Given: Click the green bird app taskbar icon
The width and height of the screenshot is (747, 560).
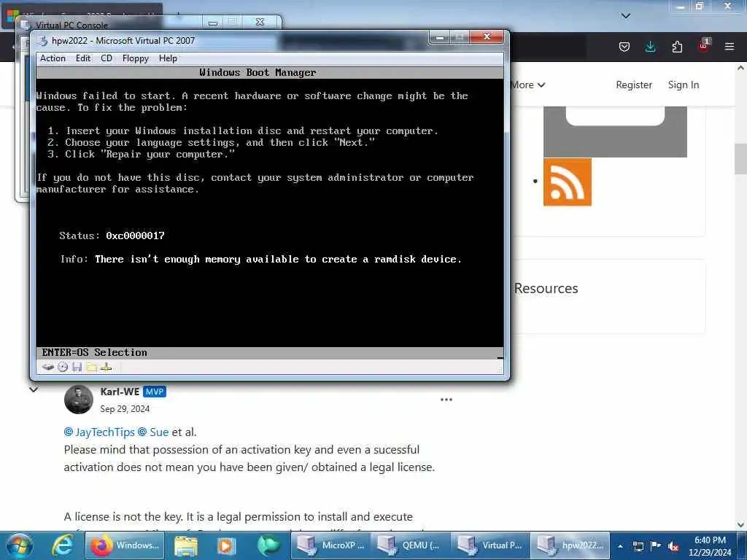Looking at the screenshot, I should (268, 545).
